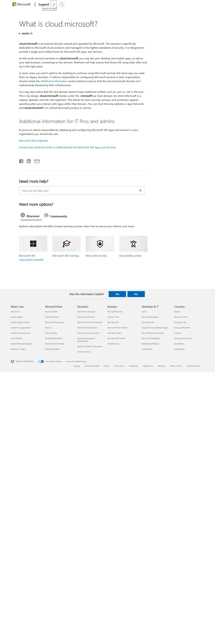Open Microsoft 365 subscription benefits link
215x644 pixels.
coord(31,258)
